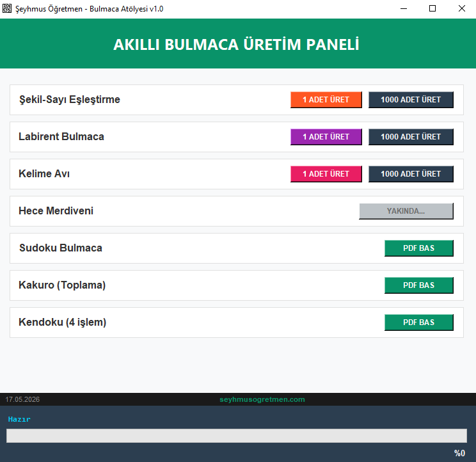
Task: Generate 1000 Şekil-Sayı Eşleştirme puzzles
Action: point(411,100)
